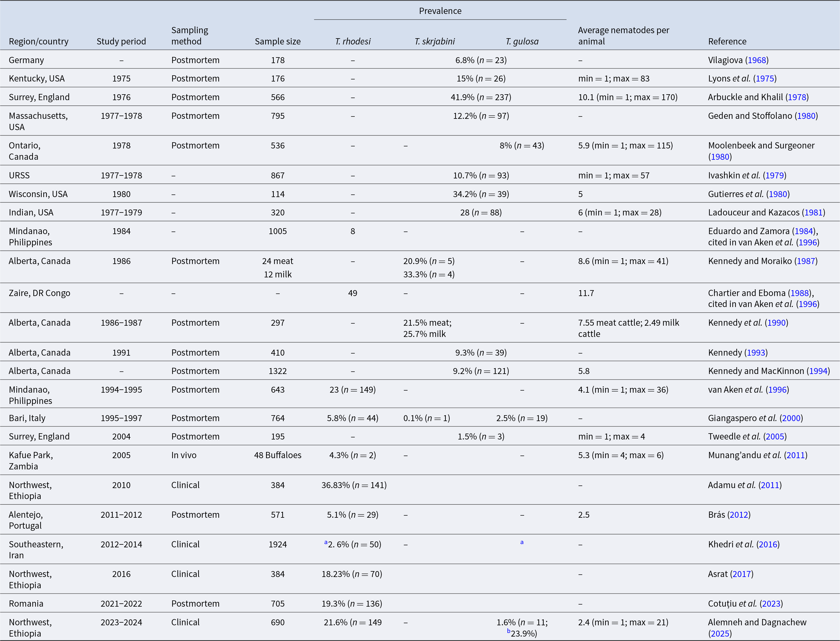
Task: Open Cotuțiu et al. 2023 citation
Action: point(771,604)
